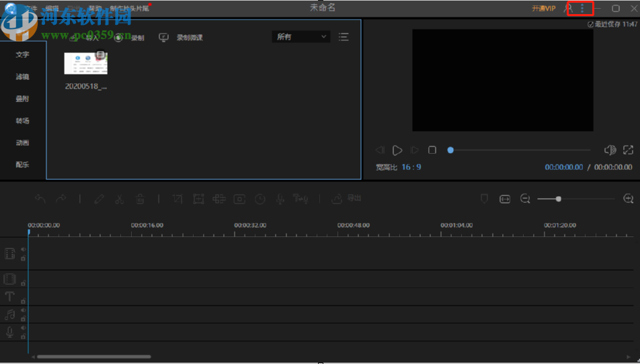Viewport: 640px width, 364px height.
Task: Toggle mute on the music track
Action: [24, 310]
